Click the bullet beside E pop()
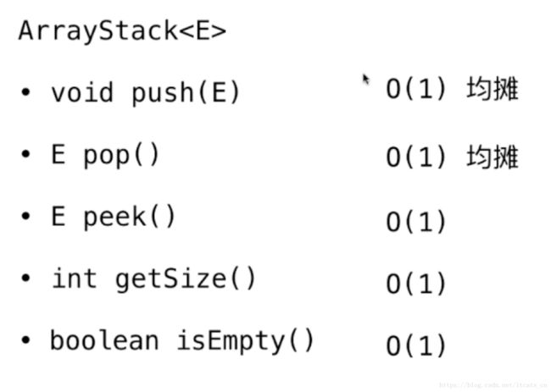 tap(25, 154)
